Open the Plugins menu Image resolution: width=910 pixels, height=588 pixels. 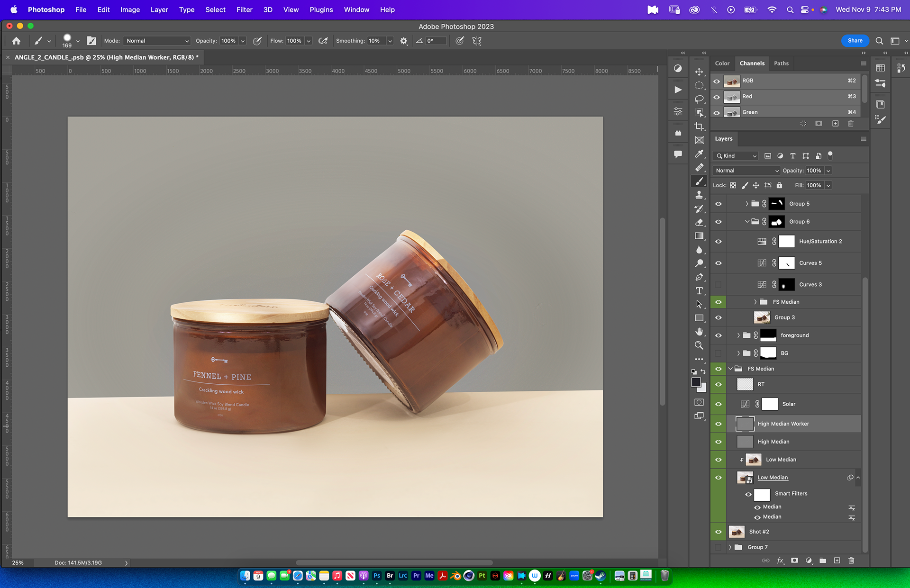point(321,9)
